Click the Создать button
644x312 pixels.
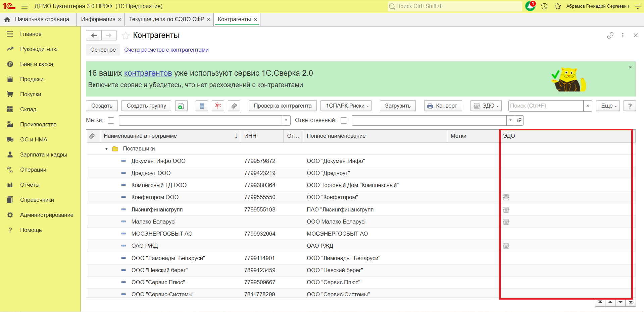[102, 106]
